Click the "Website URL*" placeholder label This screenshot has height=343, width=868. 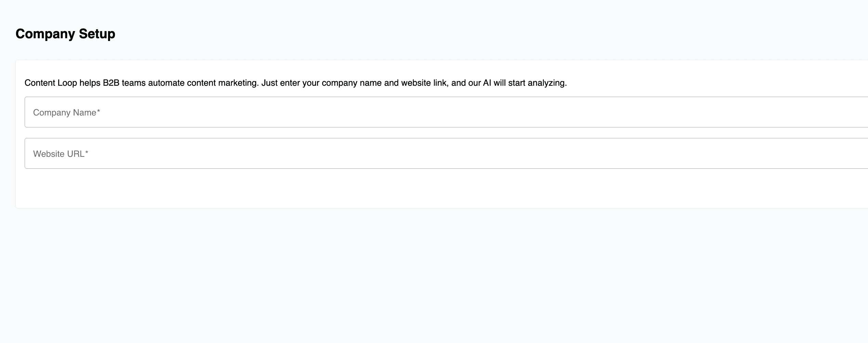(61, 154)
